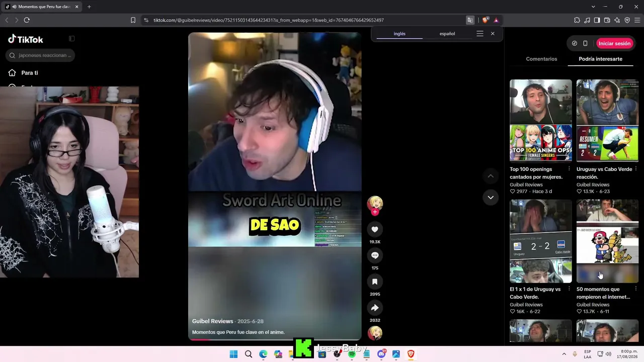644x362 pixels.
Task: Open 50 momentos que rompieron thumbnail
Action: 607,241
